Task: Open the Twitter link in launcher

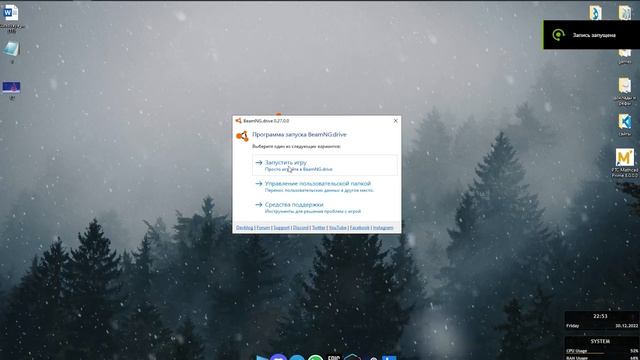Action: (x=319, y=228)
